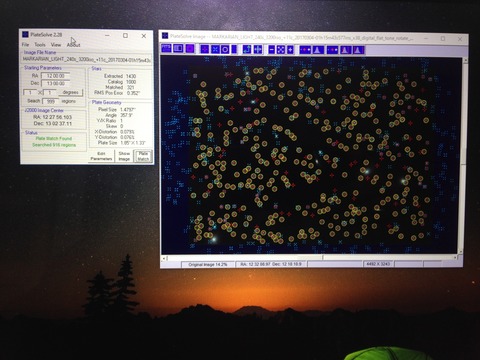Viewport: 480px width, 360px height.
Task: Click the Catalog value 1000
Action: pos(131,82)
